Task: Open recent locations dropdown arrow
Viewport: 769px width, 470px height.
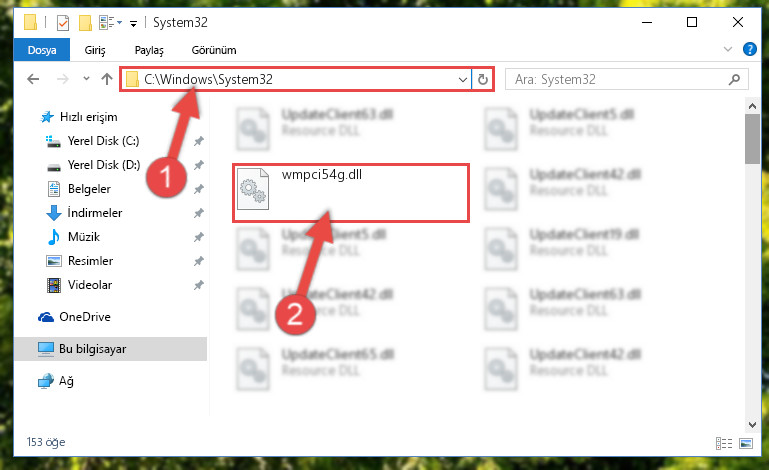Action: (x=86, y=78)
